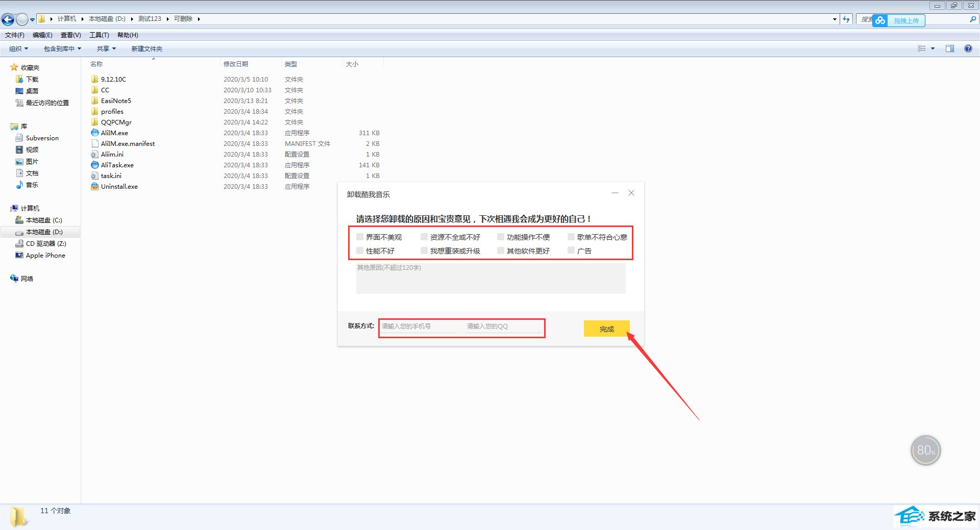Click the Forward navigation arrow

[x=22, y=19]
